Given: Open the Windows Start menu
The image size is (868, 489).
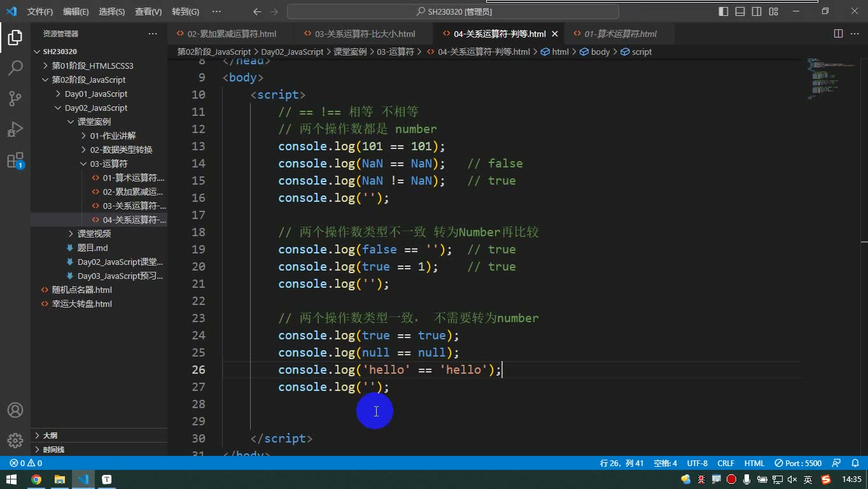Looking at the screenshot, I should click(x=11, y=479).
